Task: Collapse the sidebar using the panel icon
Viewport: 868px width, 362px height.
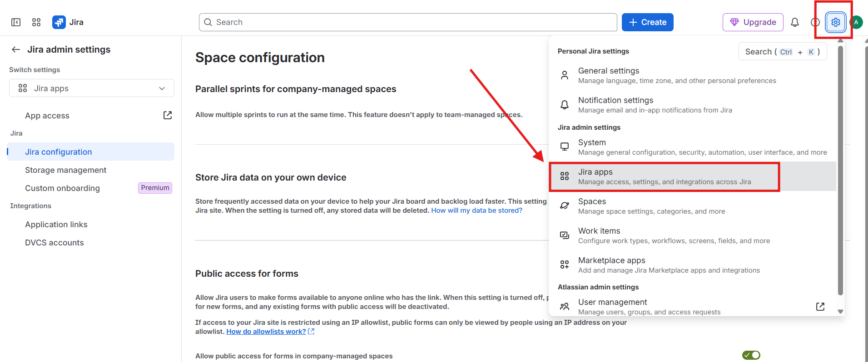Action: (16, 22)
